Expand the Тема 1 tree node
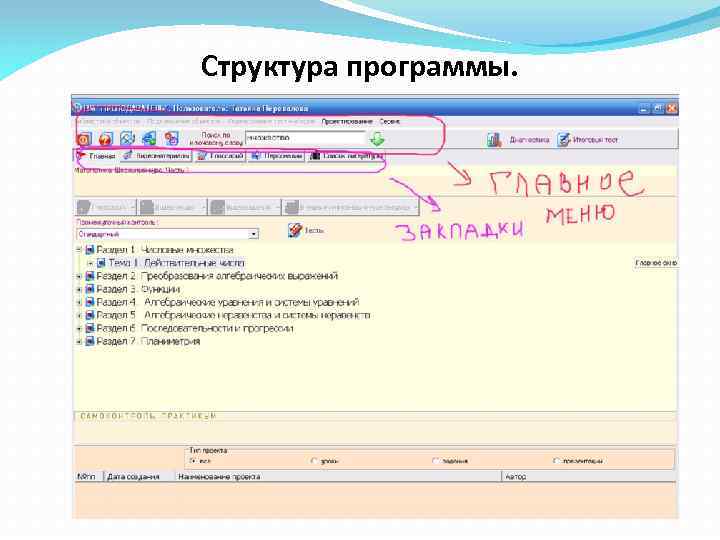The image size is (720, 540). click(90, 263)
